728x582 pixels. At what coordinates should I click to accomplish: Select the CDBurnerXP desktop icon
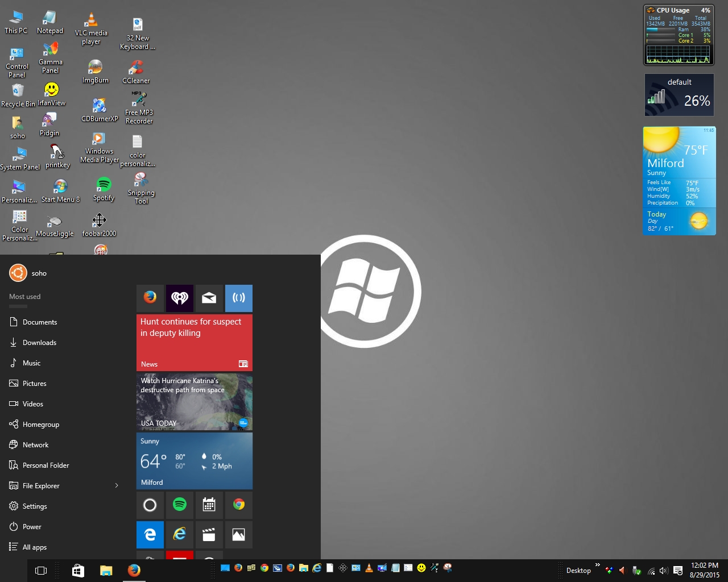coord(100,110)
